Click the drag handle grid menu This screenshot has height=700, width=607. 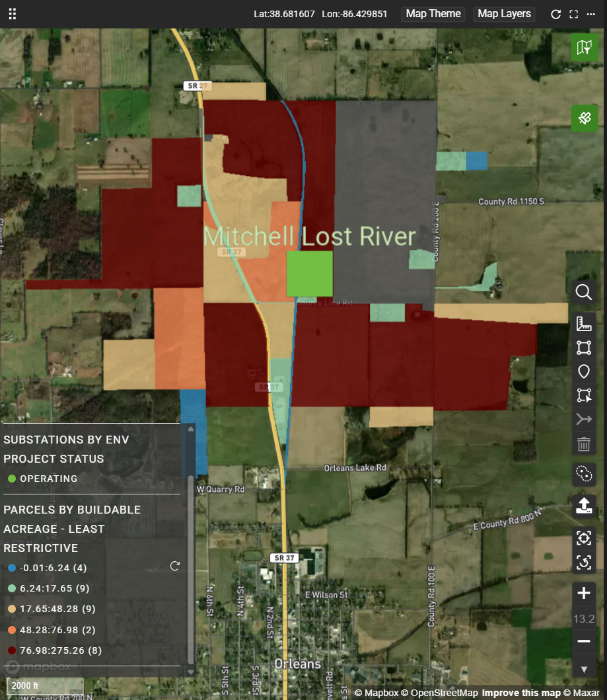click(x=13, y=14)
